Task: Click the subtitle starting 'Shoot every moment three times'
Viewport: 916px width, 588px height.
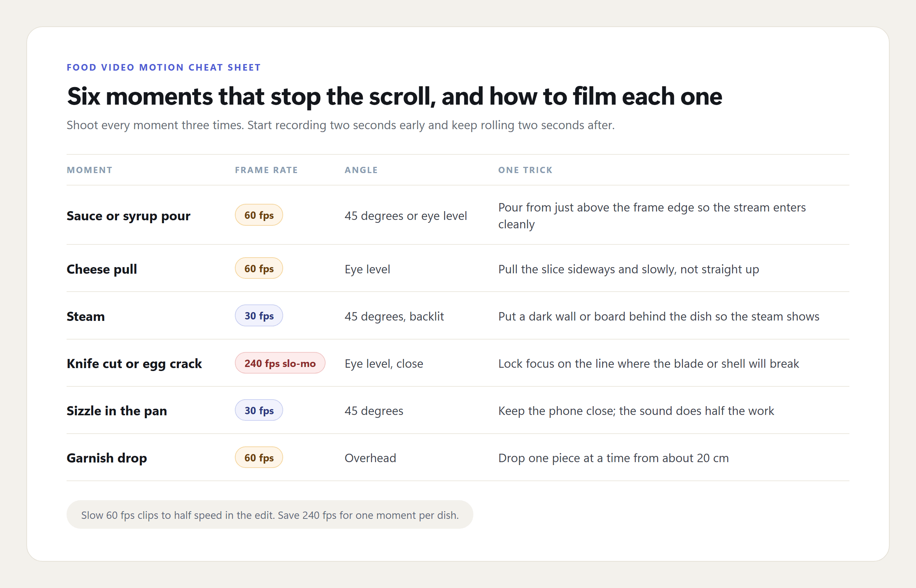Action: click(x=341, y=125)
